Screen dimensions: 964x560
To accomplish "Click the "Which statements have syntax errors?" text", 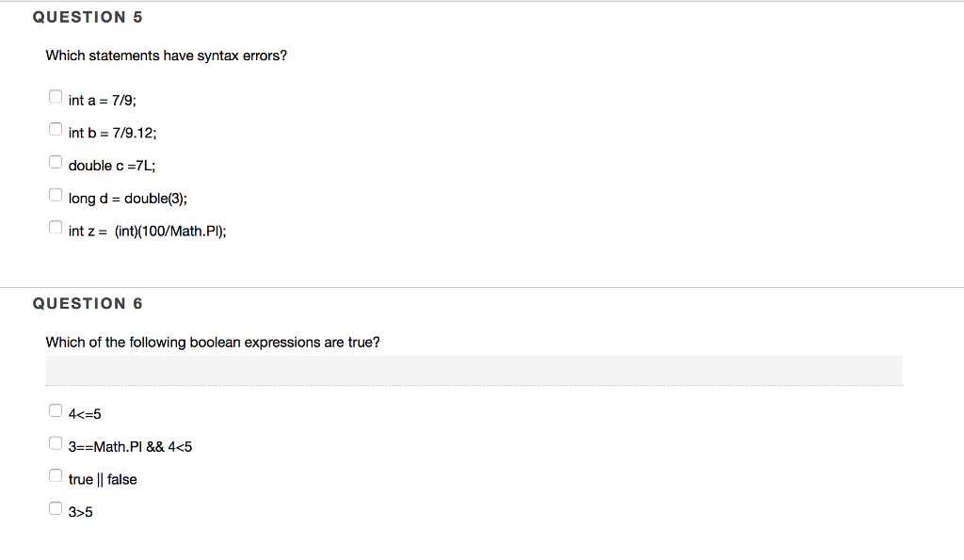I will point(166,56).
